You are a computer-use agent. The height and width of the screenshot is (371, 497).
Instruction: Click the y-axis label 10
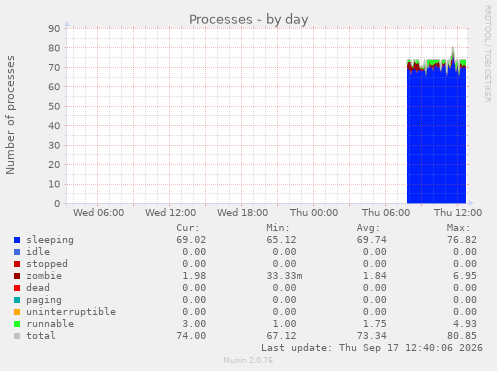click(54, 184)
